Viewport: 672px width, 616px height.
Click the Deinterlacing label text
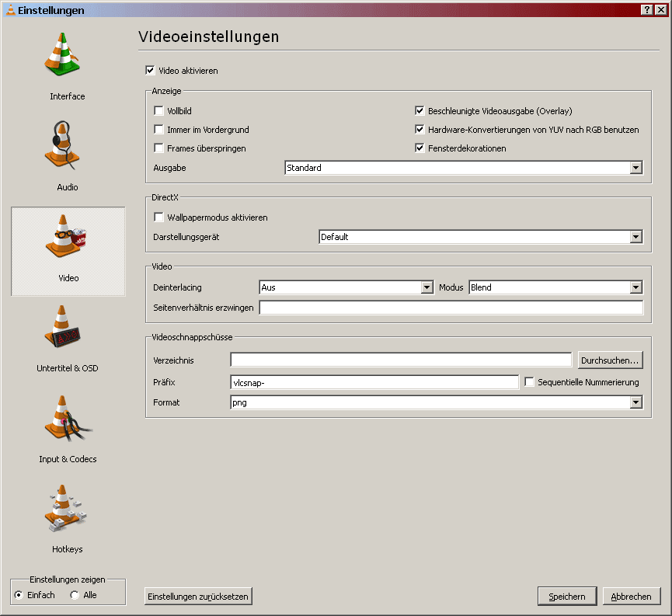point(177,287)
